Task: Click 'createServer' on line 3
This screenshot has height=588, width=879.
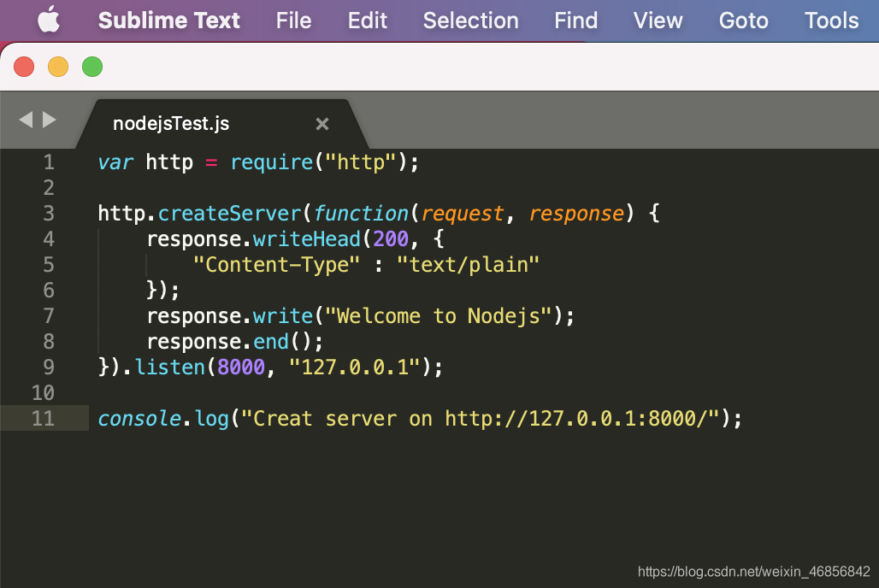Action: coord(230,214)
